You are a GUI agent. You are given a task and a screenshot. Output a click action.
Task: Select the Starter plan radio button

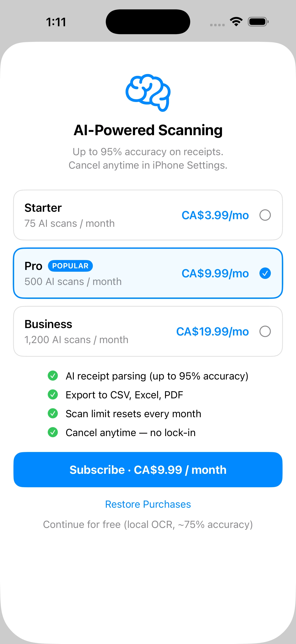tap(265, 215)
